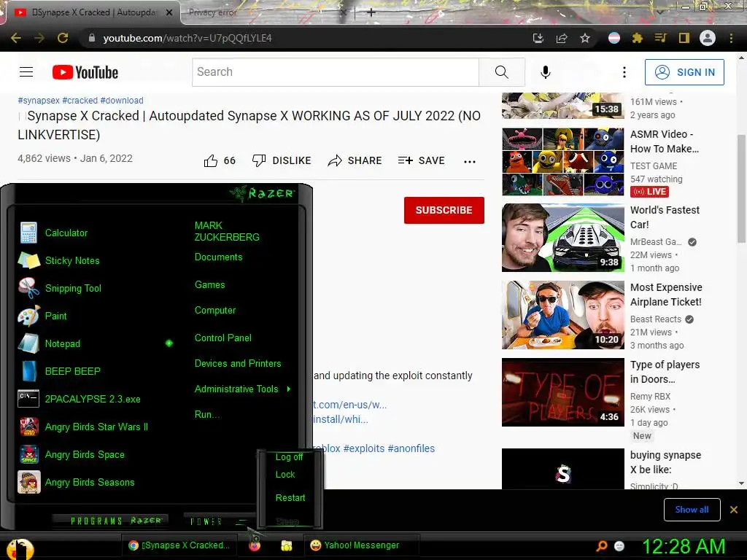This screenshot has height=560, width=747.
Task: Click the clock showing 12:28 AM
Action: (684, 546)
